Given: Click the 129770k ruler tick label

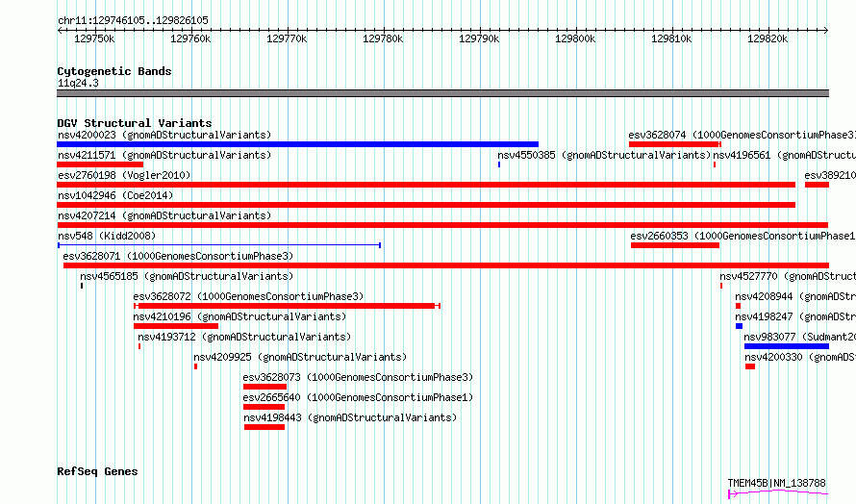Looking at the screenshot, I should coord(287,38).
